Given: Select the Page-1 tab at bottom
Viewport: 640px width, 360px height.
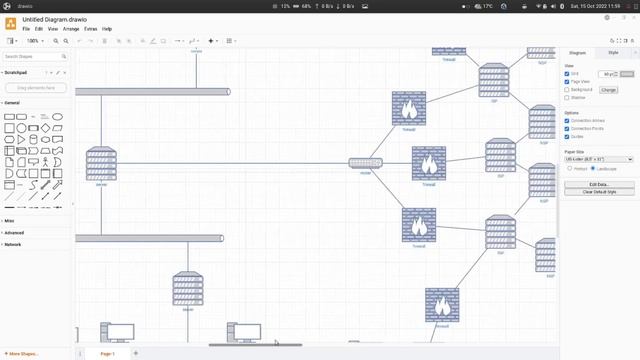Looking at the screenshot, I should (108, 354).
